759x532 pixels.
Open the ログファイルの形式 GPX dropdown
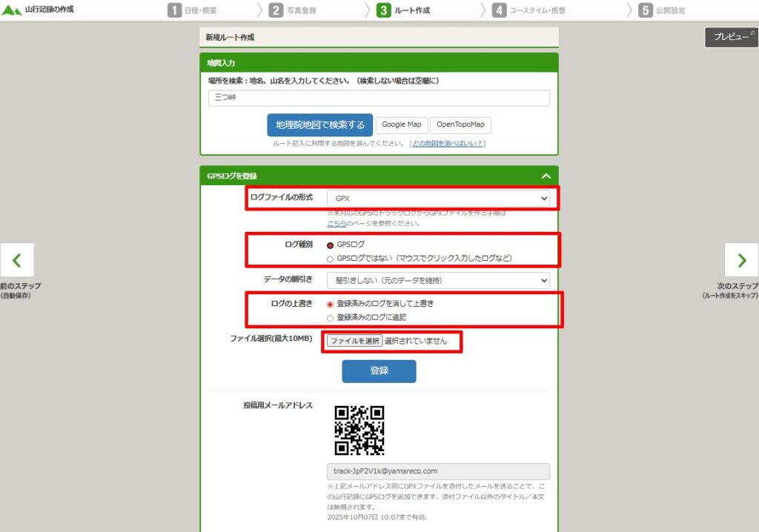click(439, 199)
